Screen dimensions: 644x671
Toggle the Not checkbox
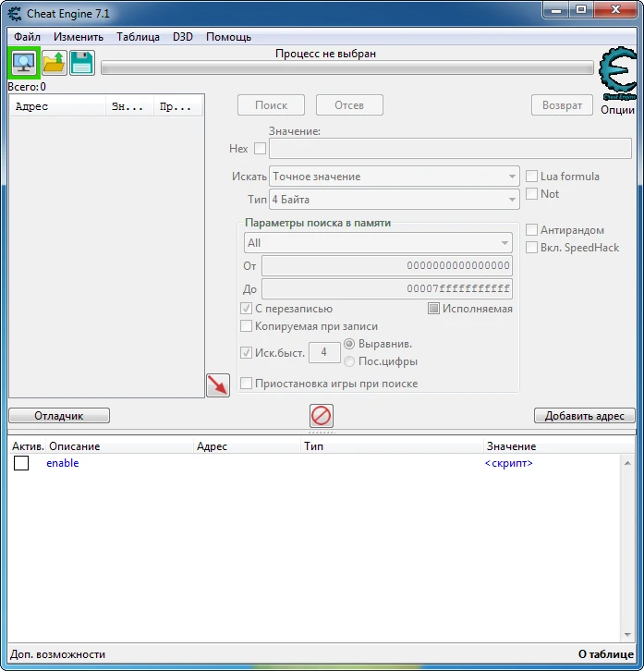tap(531, 194)
